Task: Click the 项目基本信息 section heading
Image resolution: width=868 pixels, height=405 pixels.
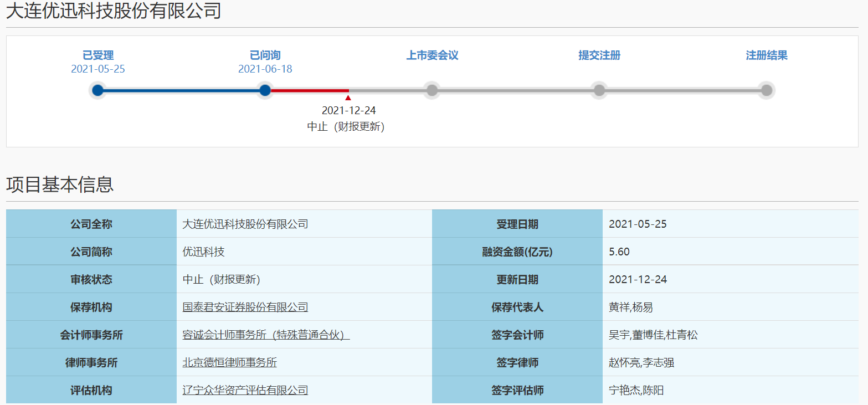Action: coord(60,184)
